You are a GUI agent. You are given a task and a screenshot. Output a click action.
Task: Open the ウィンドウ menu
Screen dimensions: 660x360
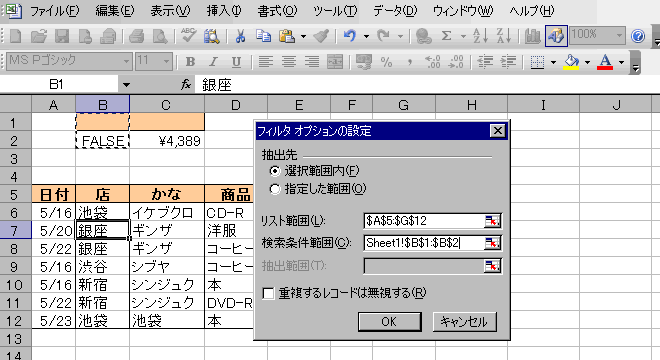463,11
